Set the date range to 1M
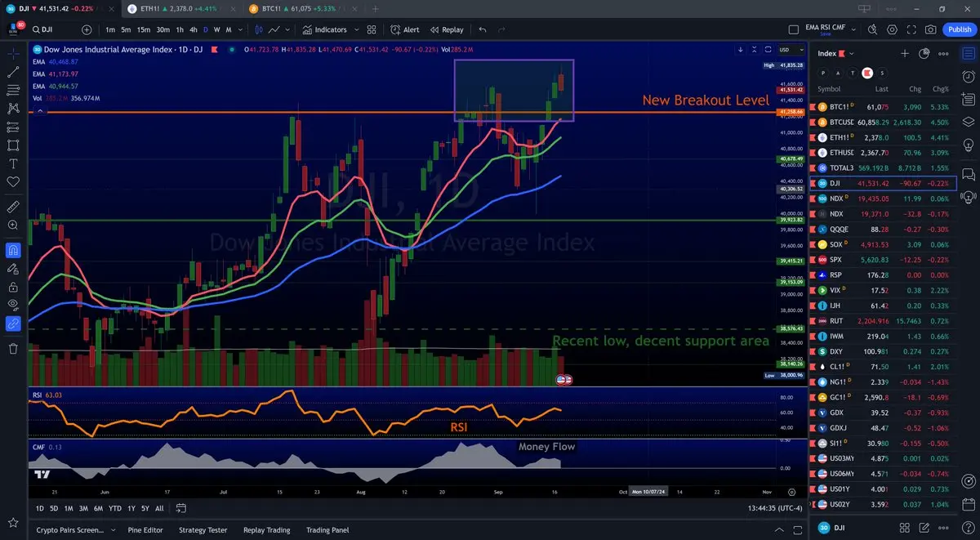980x540 pixels. point(69,508)
